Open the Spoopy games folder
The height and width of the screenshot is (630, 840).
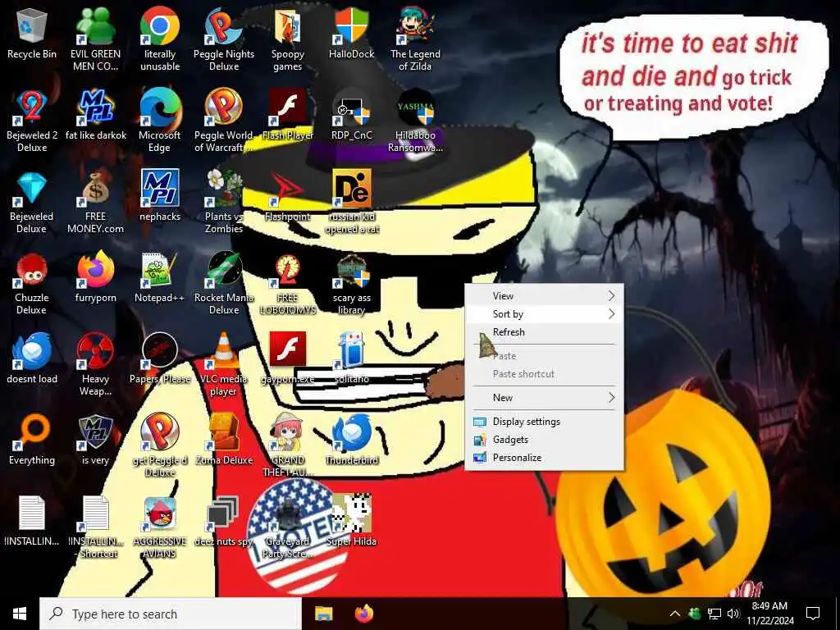[x=288, y=39]
